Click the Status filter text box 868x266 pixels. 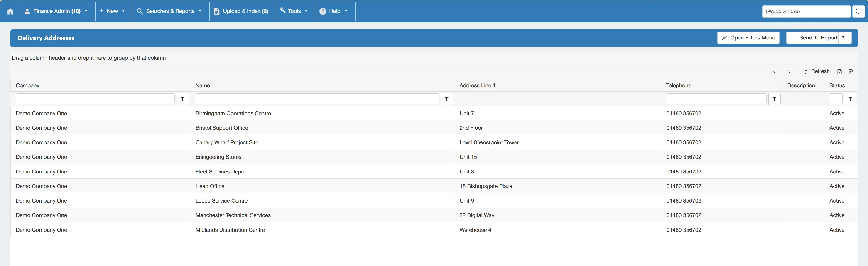click(x=836, y=99)
